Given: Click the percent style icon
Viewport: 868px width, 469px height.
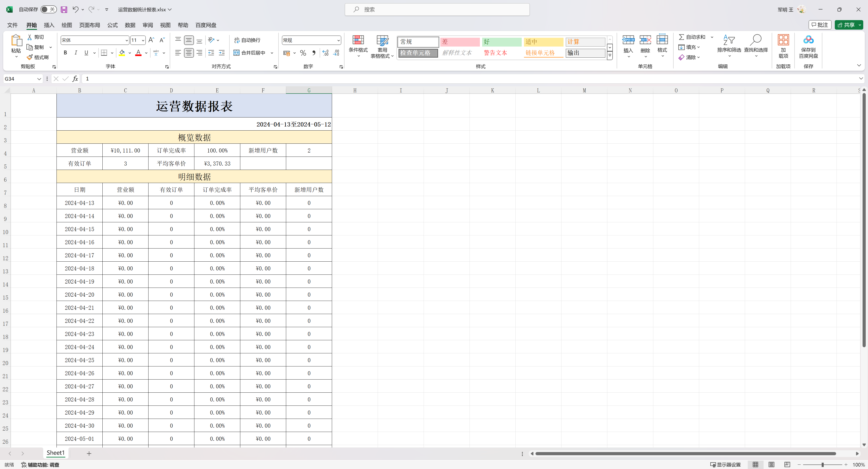Looking at the screenshot, I should point(303,53).
